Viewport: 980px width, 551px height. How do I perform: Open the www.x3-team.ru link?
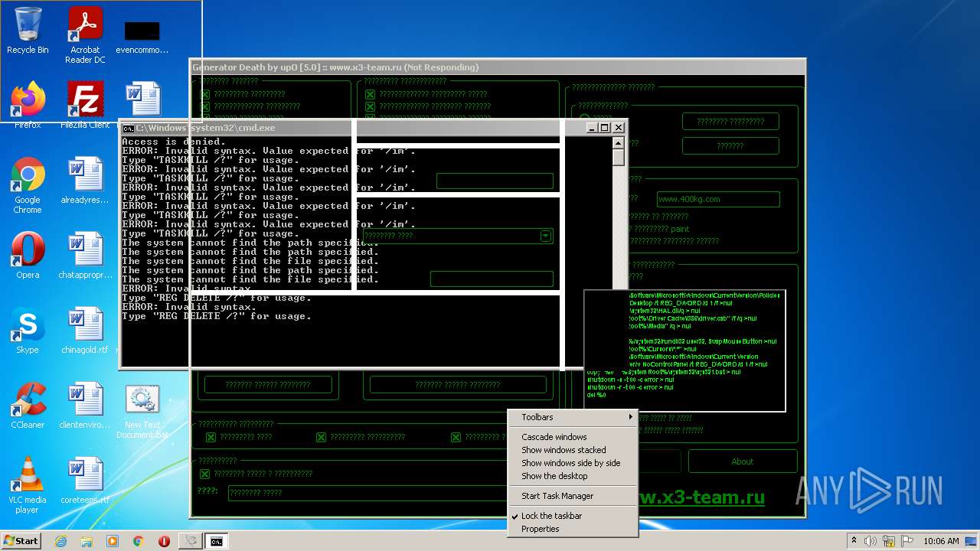(701, 497)
